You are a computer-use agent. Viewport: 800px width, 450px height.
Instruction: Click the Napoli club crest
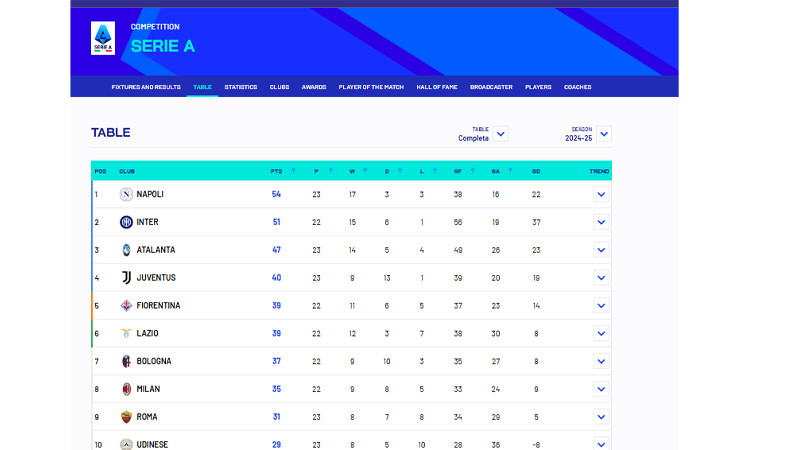pos(126,194)
